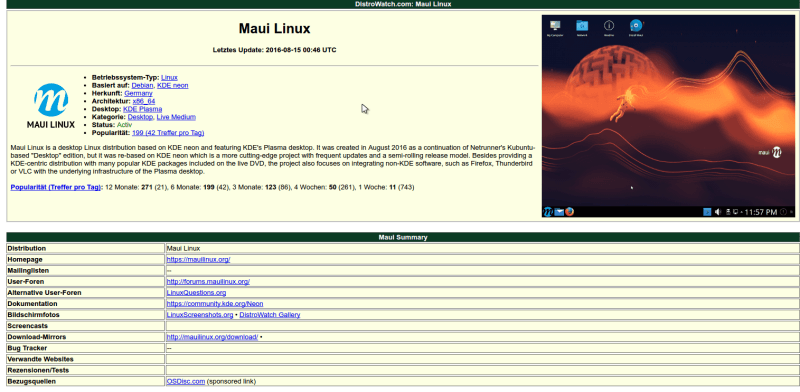
Task: Click the 11:57 PM clock in screenshot
Action: (761, 212)
